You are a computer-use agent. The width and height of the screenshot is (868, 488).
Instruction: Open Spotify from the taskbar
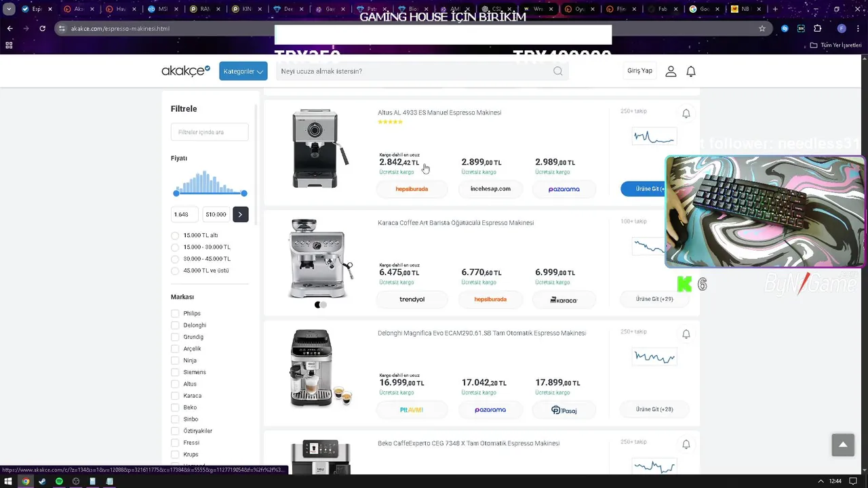tap(59, 481)
